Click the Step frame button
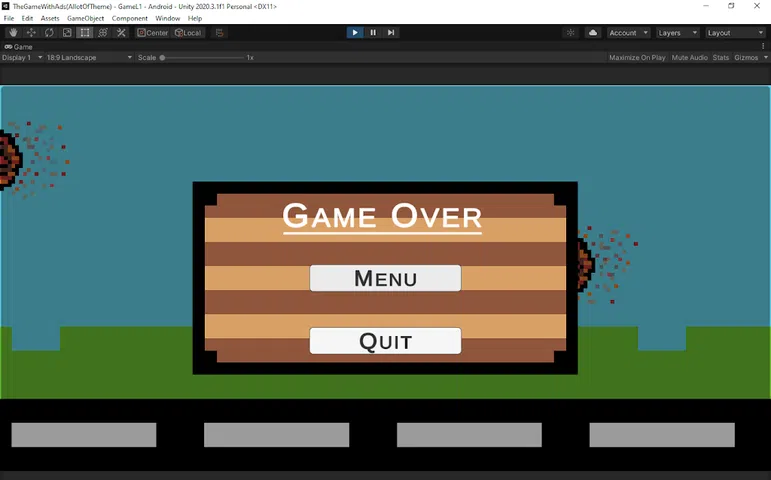771x480 pixels. pyautogui.click(x=391, y=33)
